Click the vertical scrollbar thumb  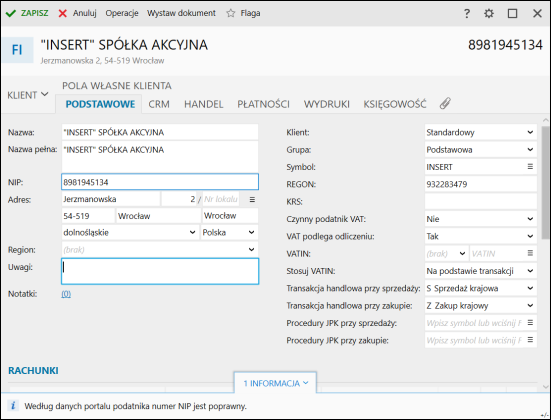[545, 183]
